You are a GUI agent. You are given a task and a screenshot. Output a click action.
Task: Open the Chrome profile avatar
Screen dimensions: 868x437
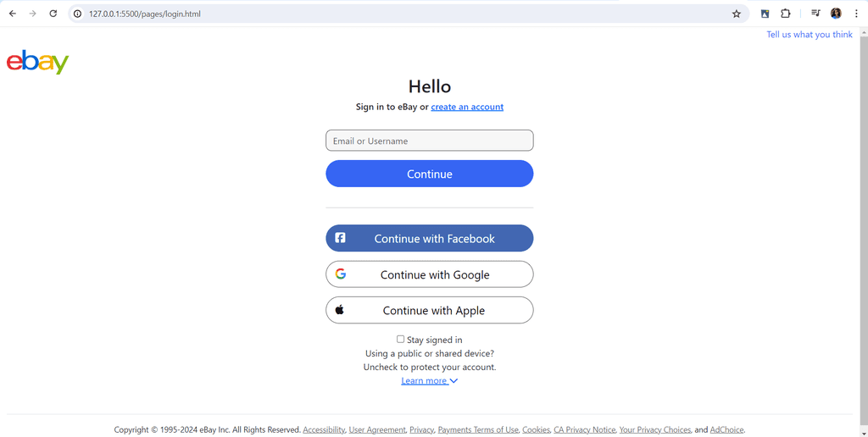(836, 14)
